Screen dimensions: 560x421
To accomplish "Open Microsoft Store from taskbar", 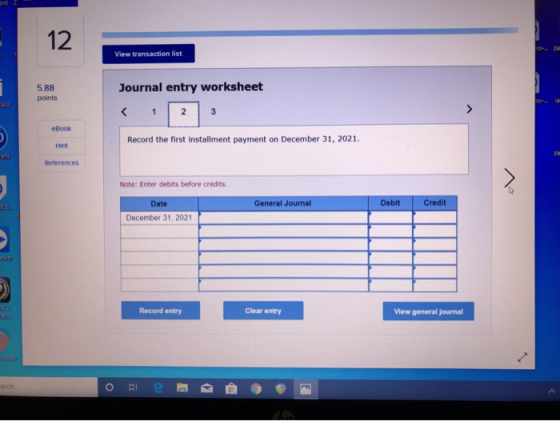I will pos(231,388).
